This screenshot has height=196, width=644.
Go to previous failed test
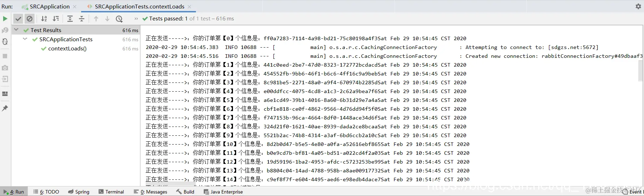[96, 19]
